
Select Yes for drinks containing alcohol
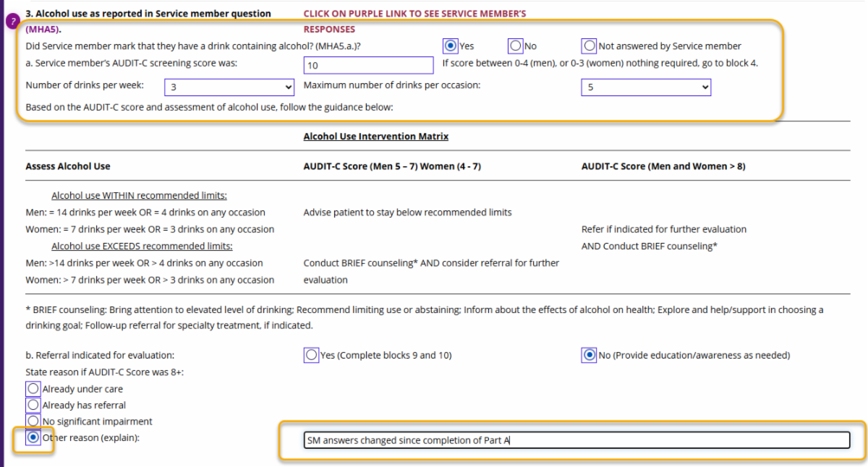451,46
